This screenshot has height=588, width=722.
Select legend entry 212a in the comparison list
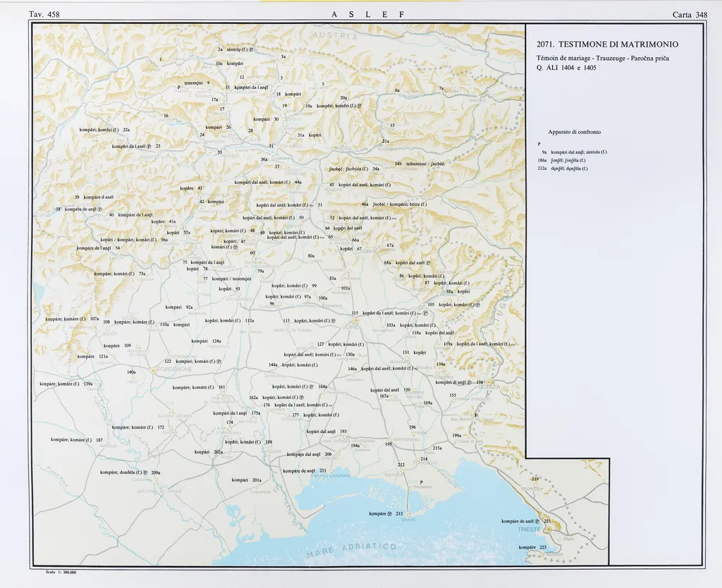coord(563,169)
